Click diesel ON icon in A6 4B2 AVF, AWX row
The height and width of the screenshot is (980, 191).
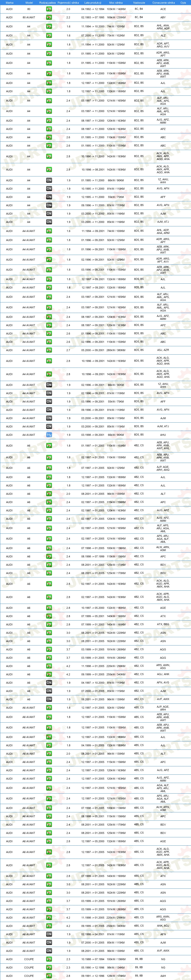coord(49,699)
